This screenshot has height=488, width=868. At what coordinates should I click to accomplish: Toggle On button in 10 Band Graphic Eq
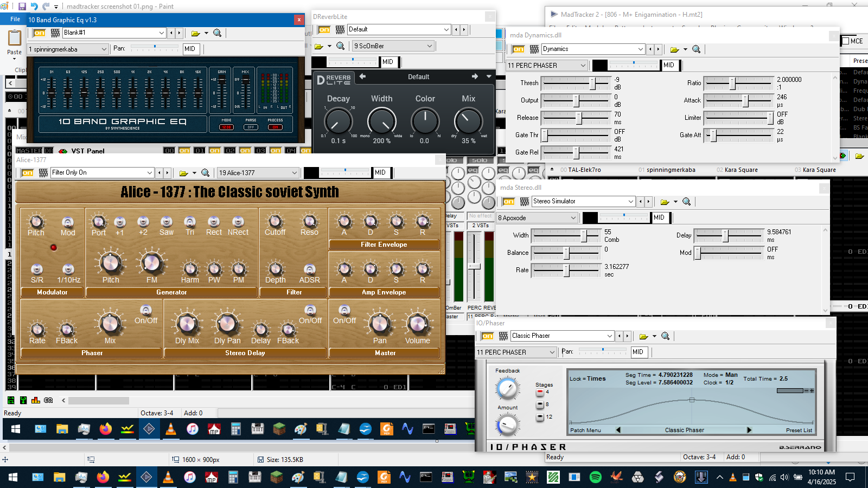coord(39,33)
